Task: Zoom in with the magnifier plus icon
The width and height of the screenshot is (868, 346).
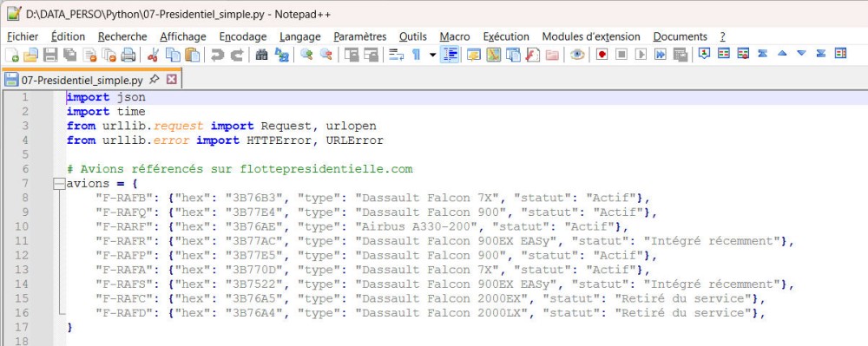Action: [306, 54]
